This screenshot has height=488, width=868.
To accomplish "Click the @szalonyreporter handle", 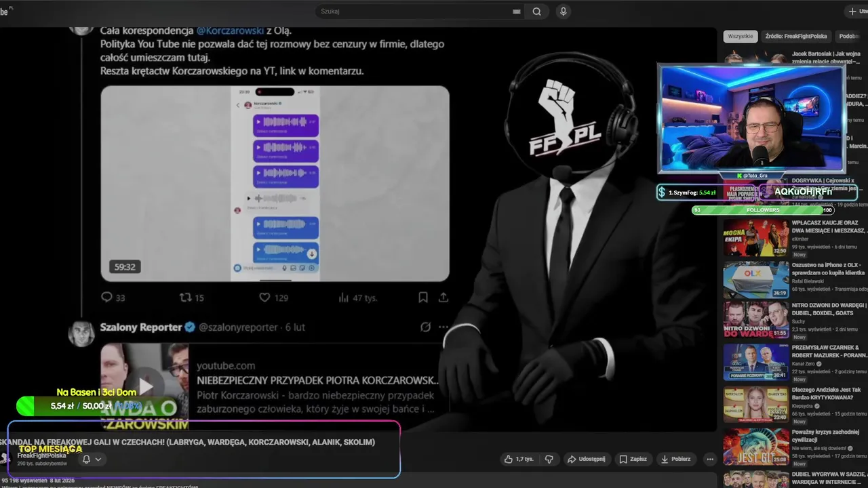I will [x=238, y=327].
